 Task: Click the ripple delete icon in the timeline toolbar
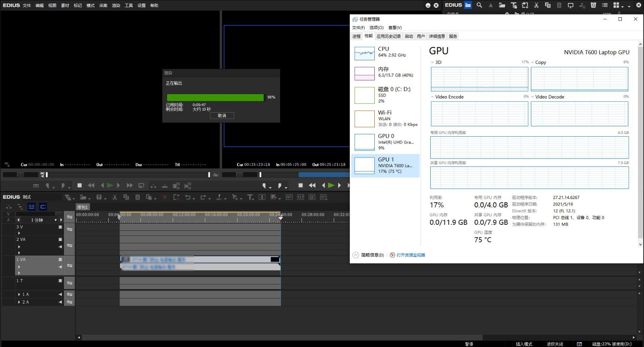pos(176,197)
